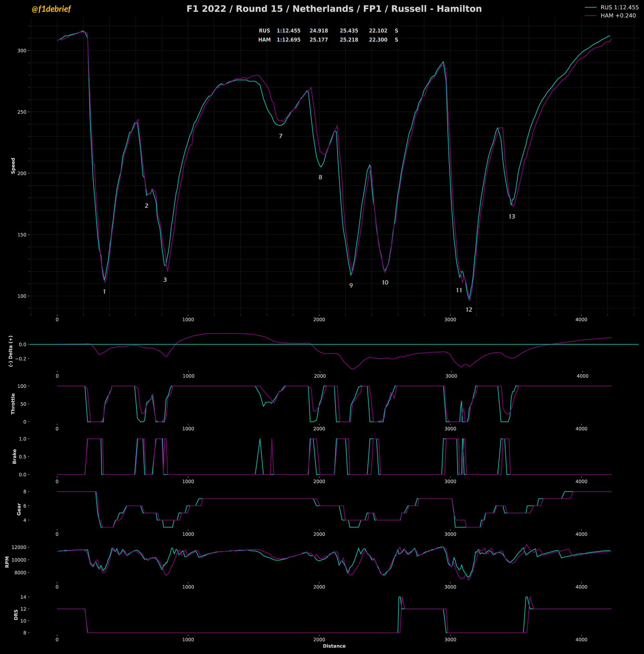Click the chart title mentioning Russell - Hamilton

click(x=334, y=9)
